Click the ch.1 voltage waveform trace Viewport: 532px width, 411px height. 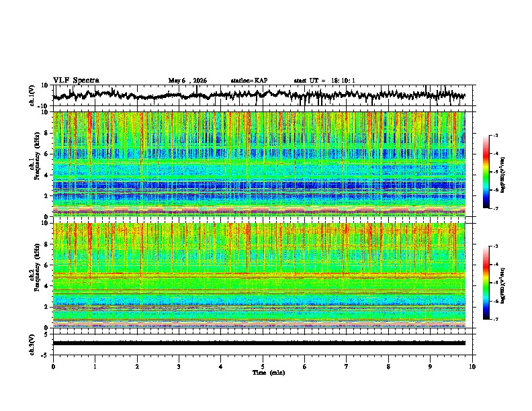[259, 95]
